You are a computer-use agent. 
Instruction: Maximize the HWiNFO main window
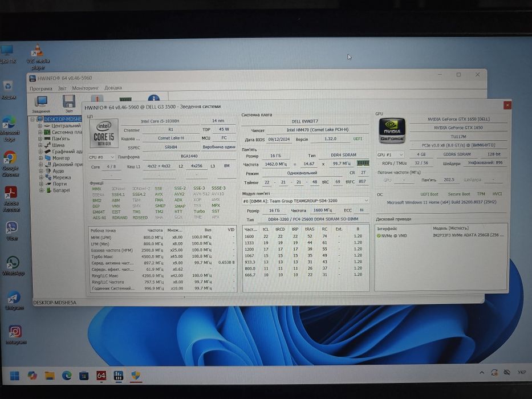(x=458, y=75)
